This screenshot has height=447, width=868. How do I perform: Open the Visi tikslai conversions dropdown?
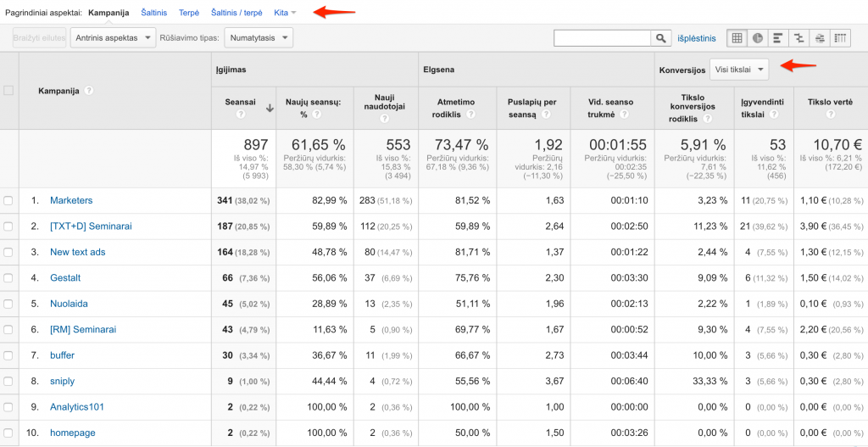739,70
